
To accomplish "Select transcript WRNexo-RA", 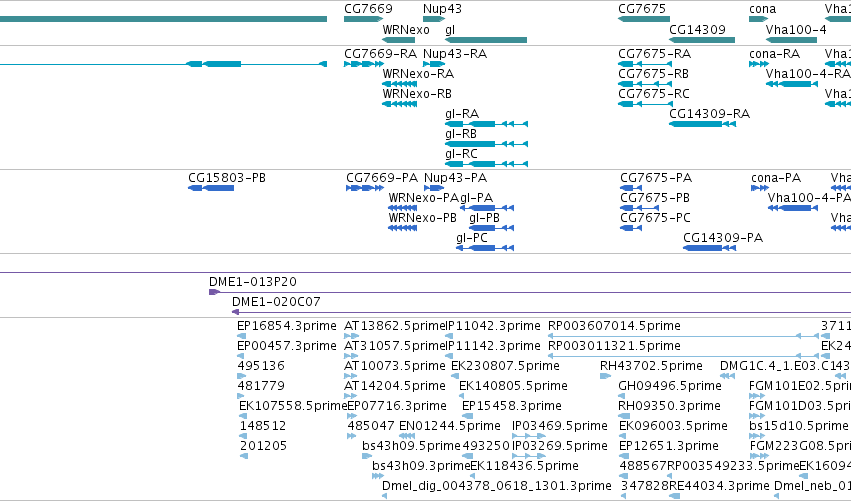I will [x=399, y=84].
